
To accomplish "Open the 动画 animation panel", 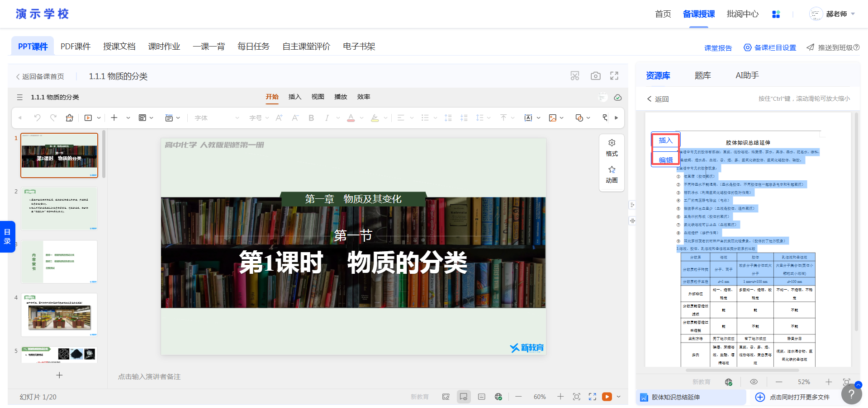I will coord(612,174).
